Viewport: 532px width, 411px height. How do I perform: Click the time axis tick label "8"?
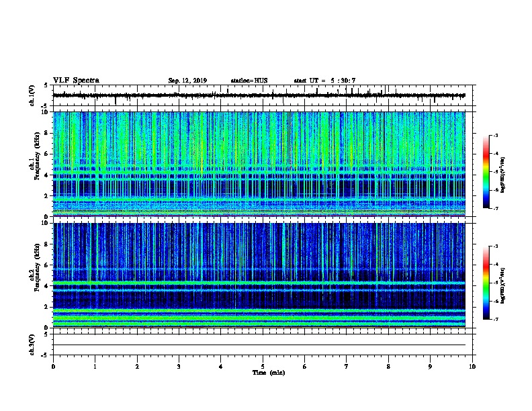point(388,367)
